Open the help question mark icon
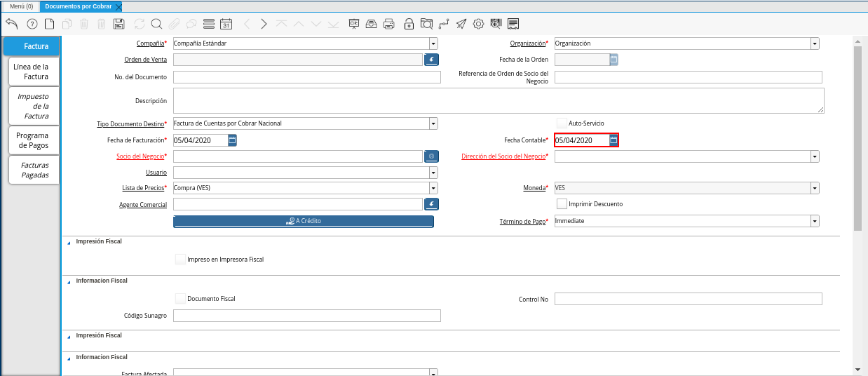The image size is (868, 376). pyautogui.click(x=32, y=24)
